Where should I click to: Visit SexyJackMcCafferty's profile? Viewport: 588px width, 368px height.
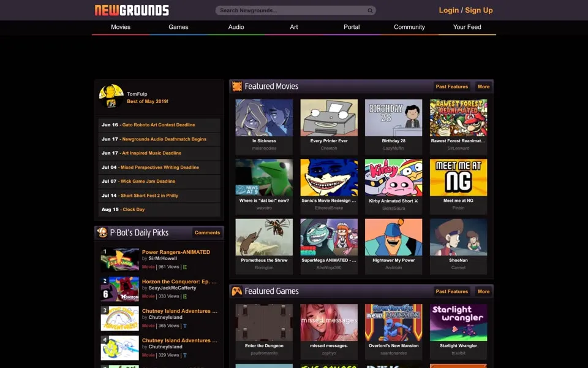(172, 288)
